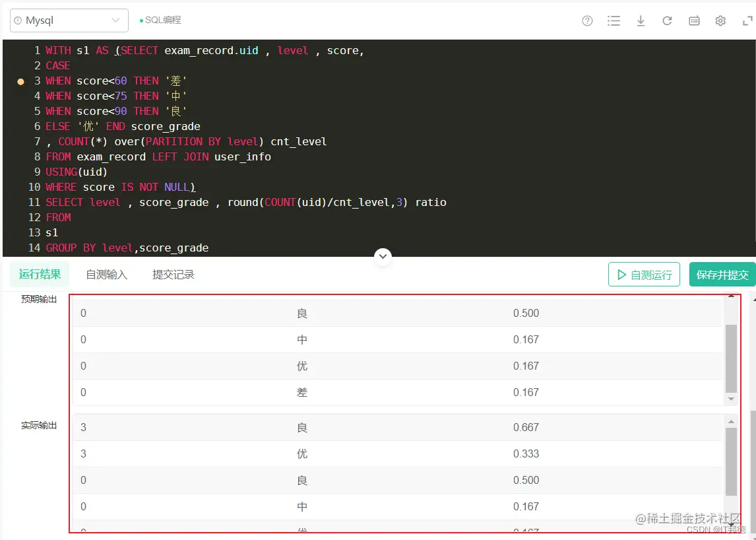
Task: Open editor settings gear icon
Action: click(720, 20)
